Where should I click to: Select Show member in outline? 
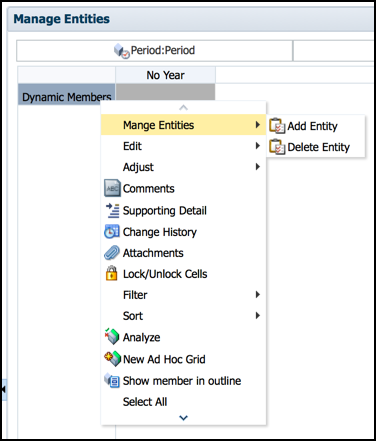(x=183, y=381)
